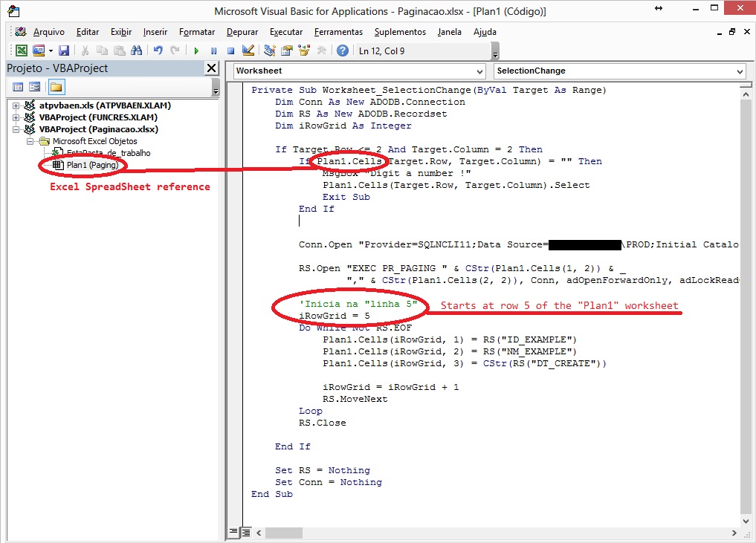Click the VBA icon left of Arquivo
Viewport: 756px width, 543px height.
pyautogui.click(x=20, y=32)
